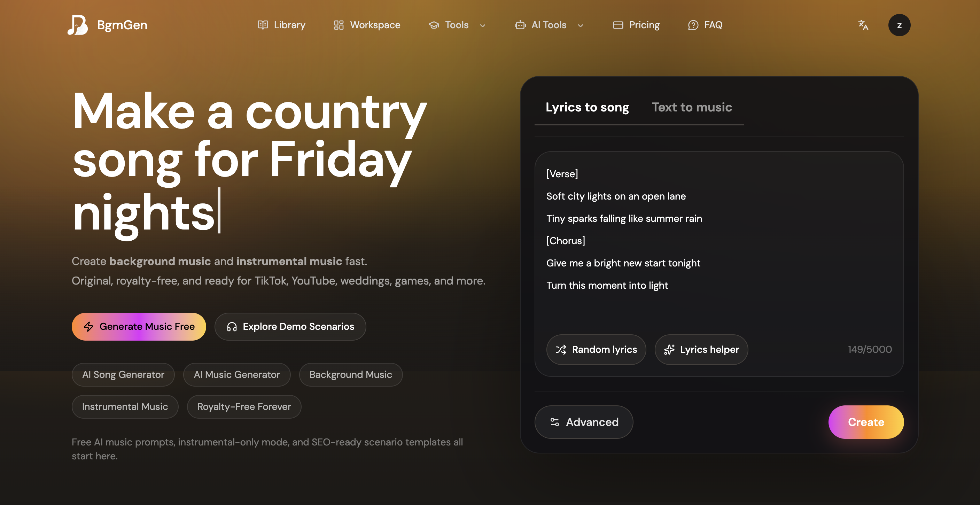
Task: Open the Lyrics helper sparkle button
Action: coord(701,349)
